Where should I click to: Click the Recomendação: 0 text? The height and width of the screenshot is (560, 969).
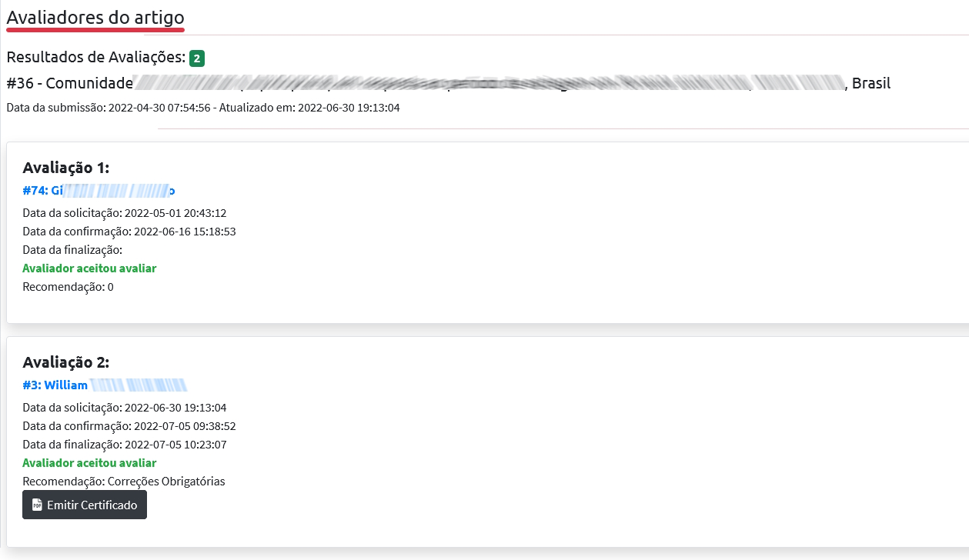click(x=68, y=287)
